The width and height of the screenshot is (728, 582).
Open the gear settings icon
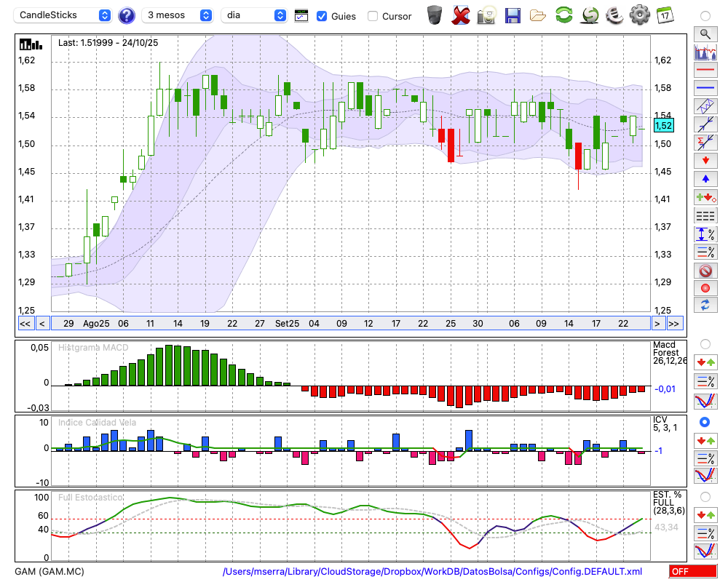tap(639, 15)
